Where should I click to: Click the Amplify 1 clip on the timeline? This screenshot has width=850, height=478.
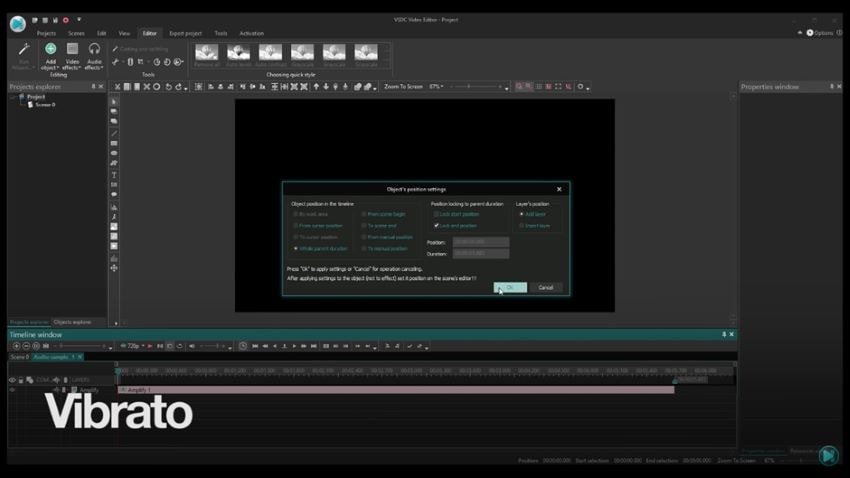[x=396, y=390]
